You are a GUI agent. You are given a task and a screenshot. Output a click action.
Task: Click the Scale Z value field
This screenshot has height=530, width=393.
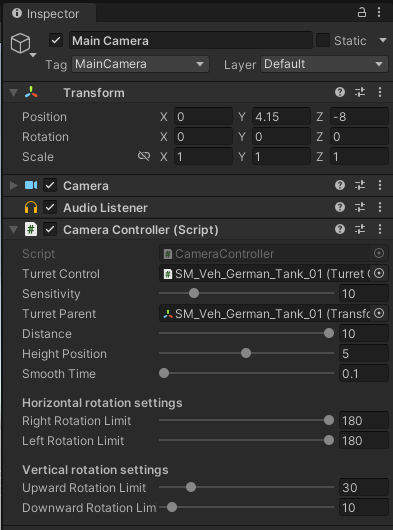[x=359, y=156]
